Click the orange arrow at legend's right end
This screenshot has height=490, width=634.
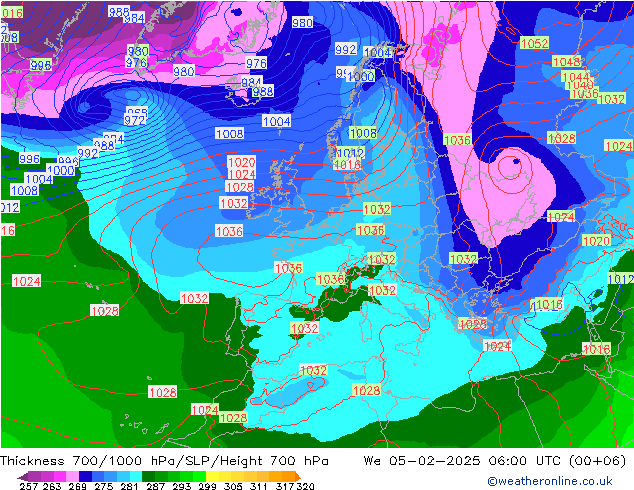pyautogui.click(x=298, y=477)
